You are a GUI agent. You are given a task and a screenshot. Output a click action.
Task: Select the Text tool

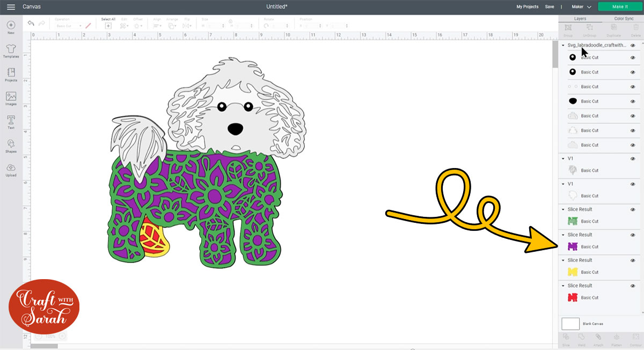point(11,121)
